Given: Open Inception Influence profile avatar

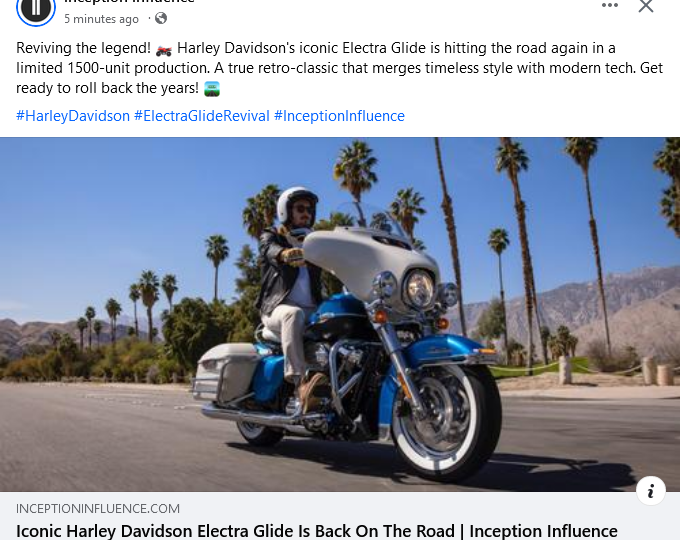Looking at the screenshot, I should (36, 9).
